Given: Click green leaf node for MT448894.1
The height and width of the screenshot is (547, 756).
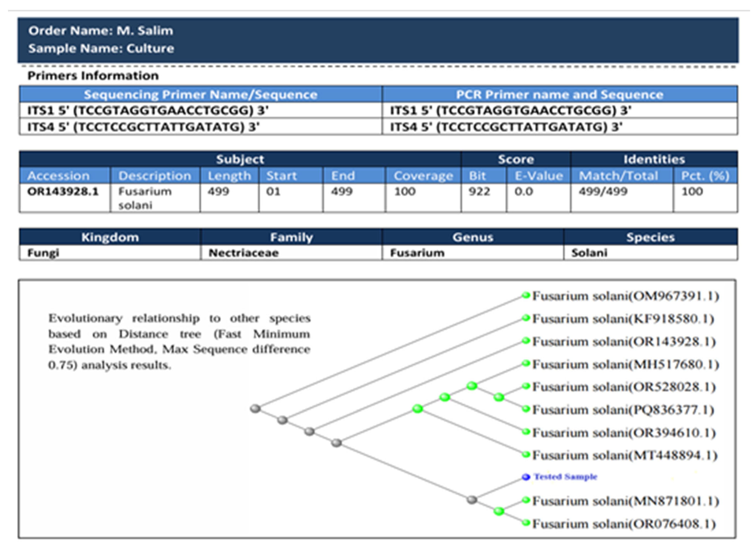Looking at the screenshot, I should (x=526, y=455).
